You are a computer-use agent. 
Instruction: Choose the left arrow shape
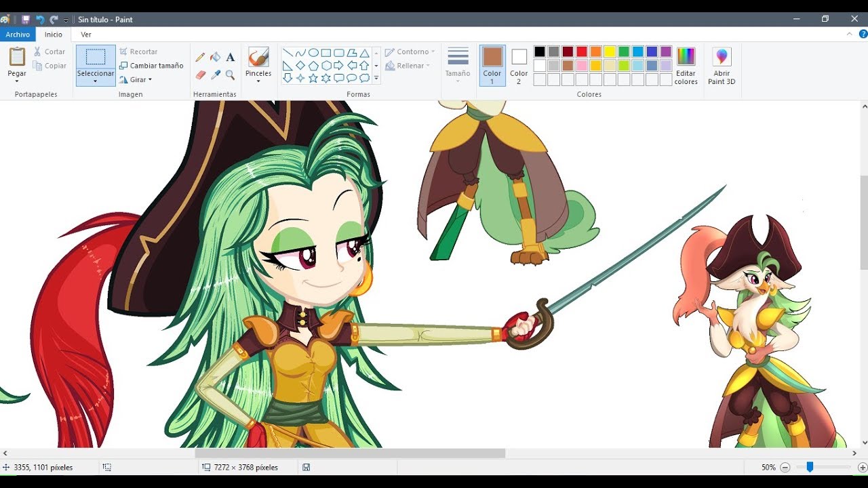(x=352, y=66)
